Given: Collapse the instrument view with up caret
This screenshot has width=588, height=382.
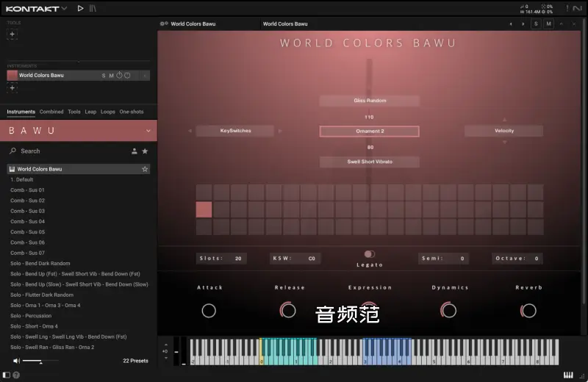Looking at the screenshot, I should coord(562,24).
